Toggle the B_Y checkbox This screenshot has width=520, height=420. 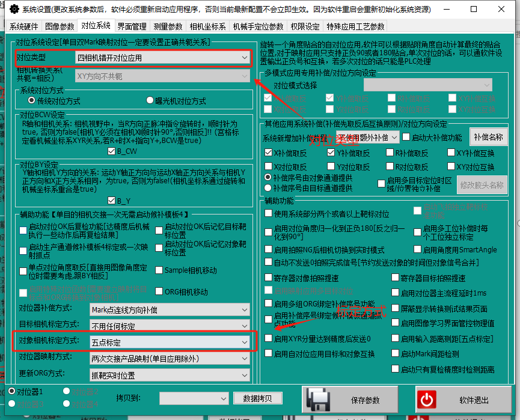click(111, 200)
